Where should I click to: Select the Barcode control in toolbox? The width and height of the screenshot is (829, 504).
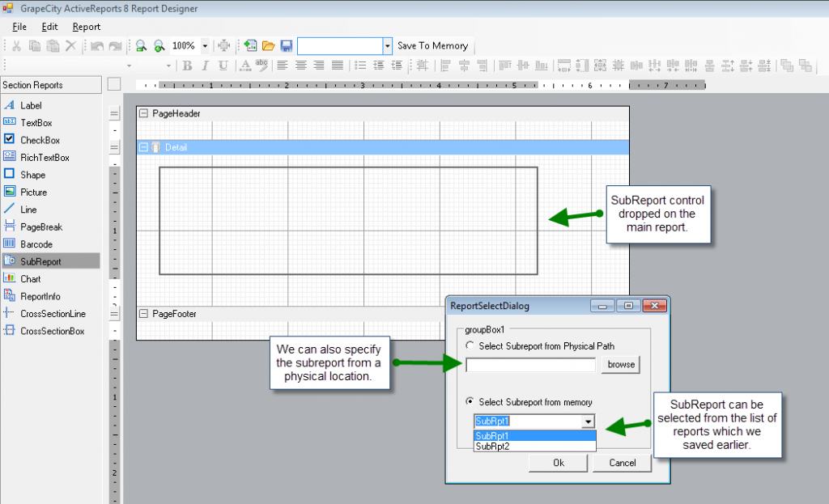coord(36,244)
